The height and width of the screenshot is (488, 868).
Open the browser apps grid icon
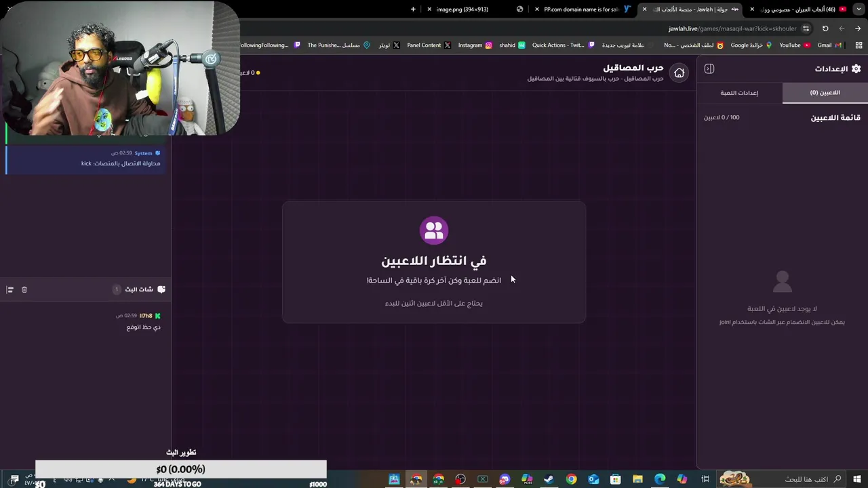click(x=859, y=45)
